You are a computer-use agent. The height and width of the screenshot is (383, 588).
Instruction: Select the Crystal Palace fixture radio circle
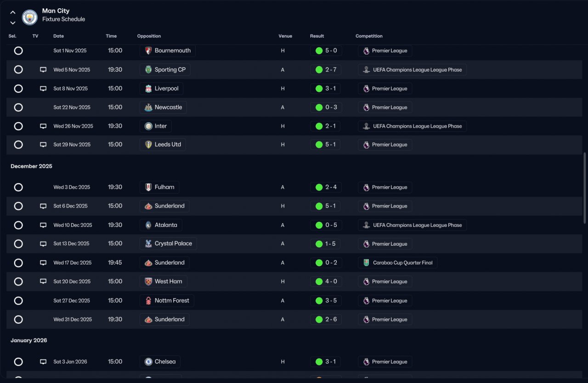[18, 244]
